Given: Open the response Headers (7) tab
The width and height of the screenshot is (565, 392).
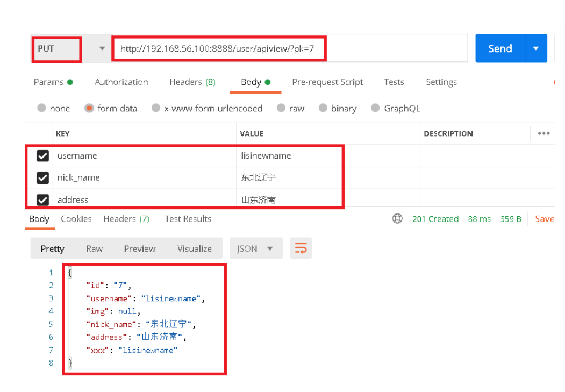Looking at the screenshot, I should (126, 219).
